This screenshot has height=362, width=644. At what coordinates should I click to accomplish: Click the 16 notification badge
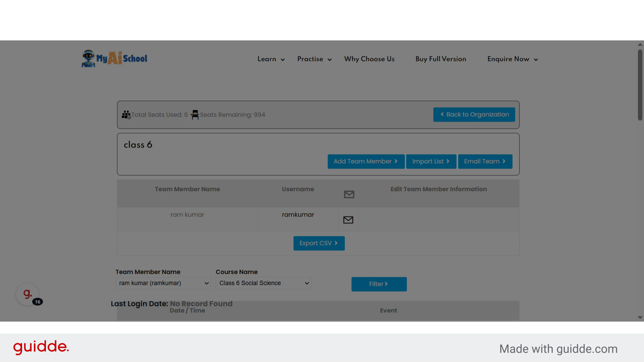pos(38,302)
